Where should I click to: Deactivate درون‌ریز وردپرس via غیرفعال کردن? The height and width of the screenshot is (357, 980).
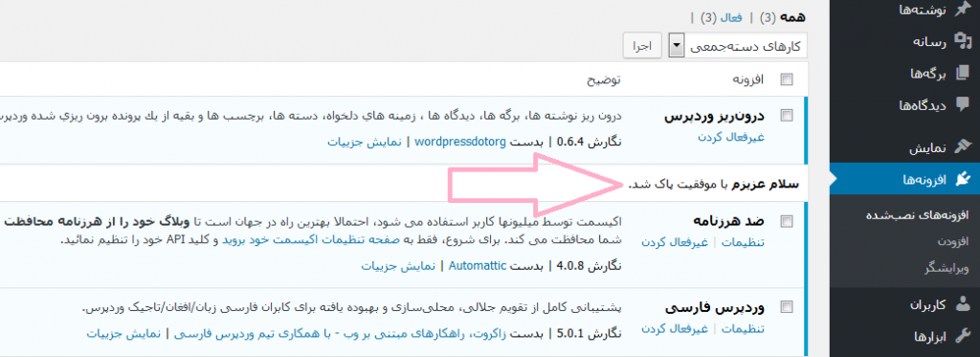coord(730,138)
